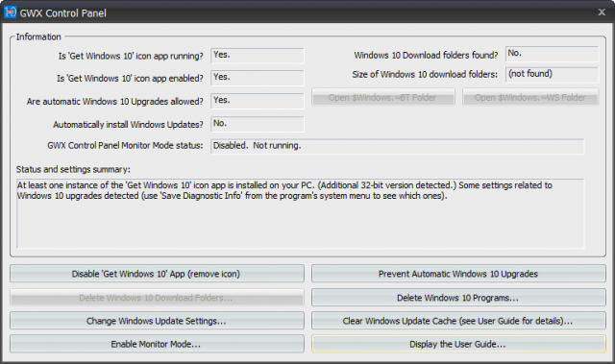Select Enable Monitor Mode button
The width and height of the screenshot is (615, 364).
click(x=157, y=344)
